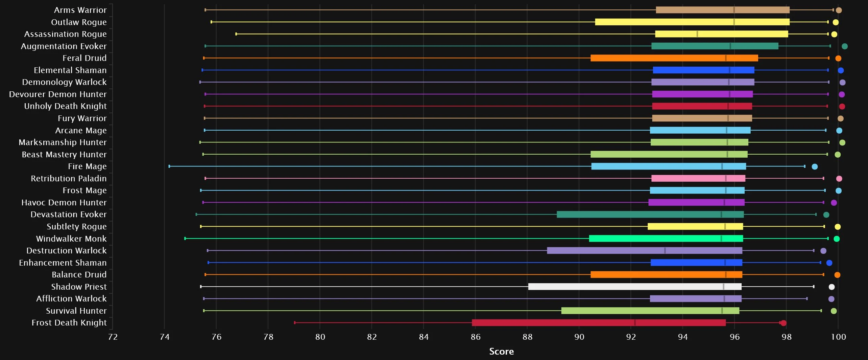The width and height of the screenshot is (868, 360).
Task: Click the Arms Warrior axis label
Action: click(x=80, y=10)
